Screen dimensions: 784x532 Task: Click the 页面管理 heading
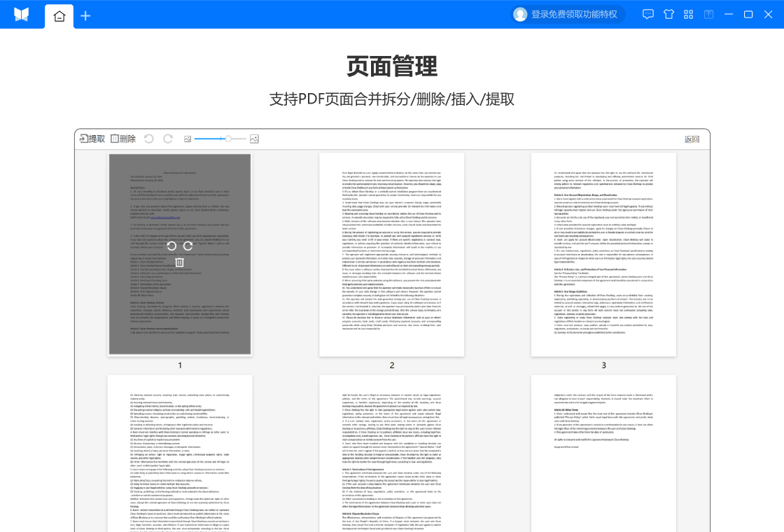(x=392, y=66)
